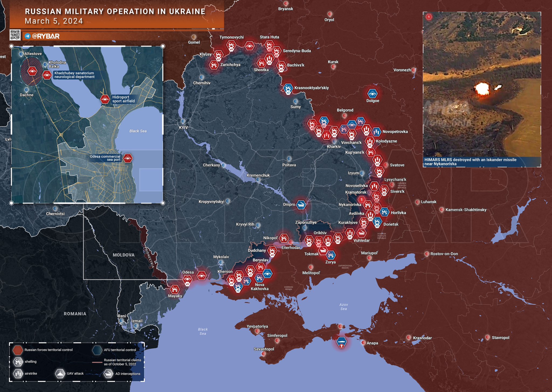
Task: Click the shelling icon at Nikopol'
Action: pyautogui.click(x=284, y=238)
